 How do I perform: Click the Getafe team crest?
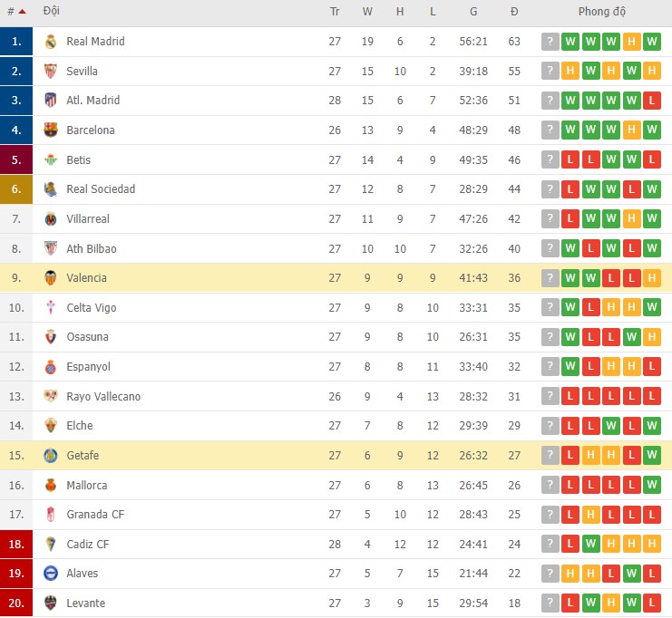coord(51,456)
